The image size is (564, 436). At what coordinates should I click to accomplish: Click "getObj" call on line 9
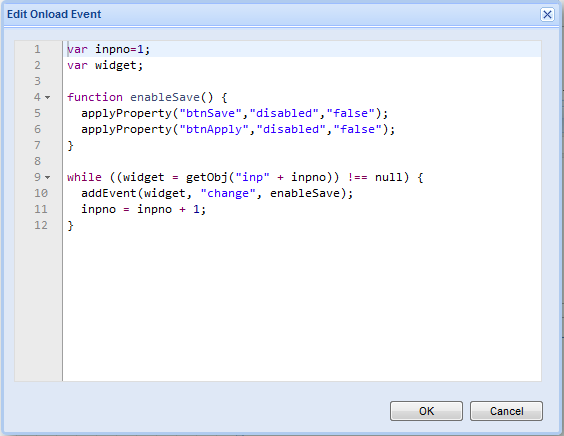click(206, 177)
